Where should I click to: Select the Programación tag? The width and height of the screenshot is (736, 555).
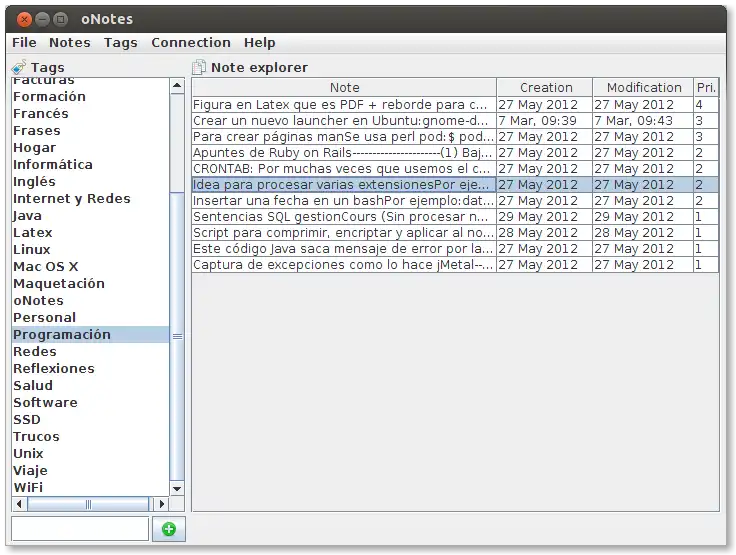pyautogui.click(x=90, y=334)
